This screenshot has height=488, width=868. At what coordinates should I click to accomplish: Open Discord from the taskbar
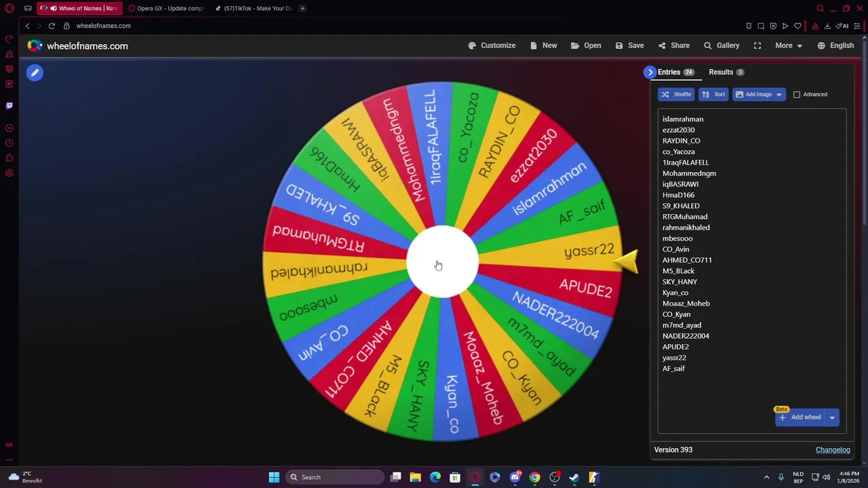pos(515,477)
